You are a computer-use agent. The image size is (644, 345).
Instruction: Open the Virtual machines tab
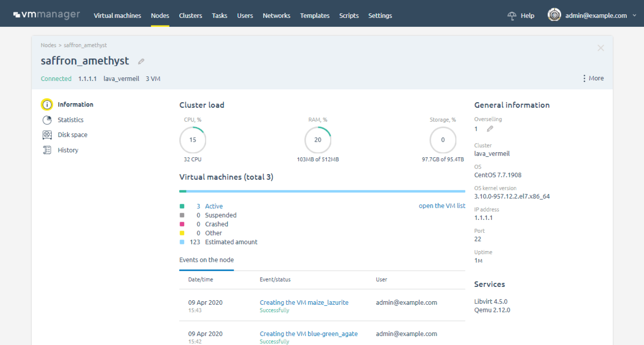pyautogui.click(x=117, y=15)
